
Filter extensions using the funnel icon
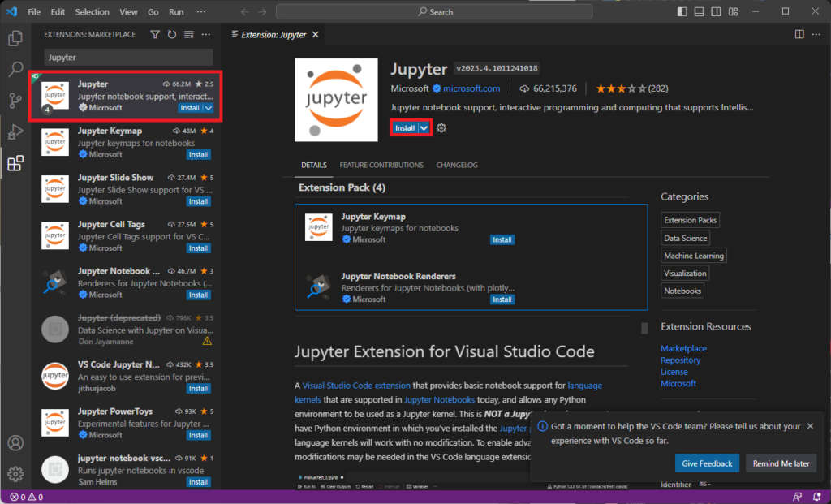pos(155,34)
